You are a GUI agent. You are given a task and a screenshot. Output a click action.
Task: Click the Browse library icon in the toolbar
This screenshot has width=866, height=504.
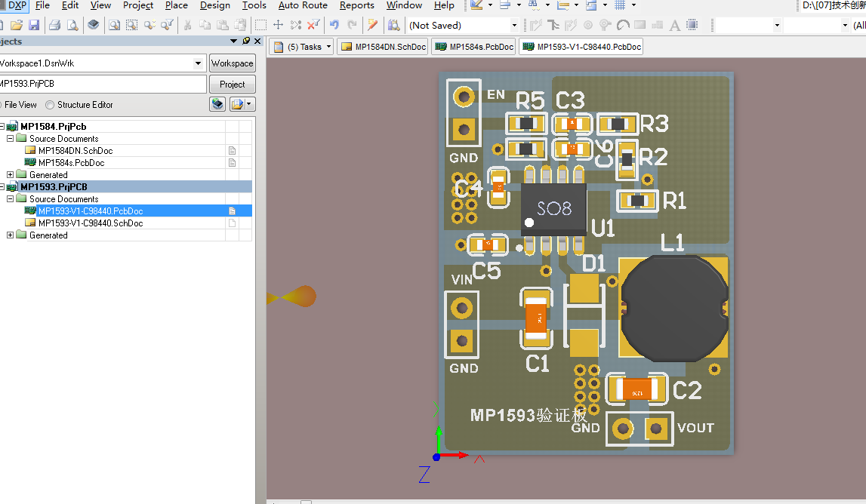(394, 25)
